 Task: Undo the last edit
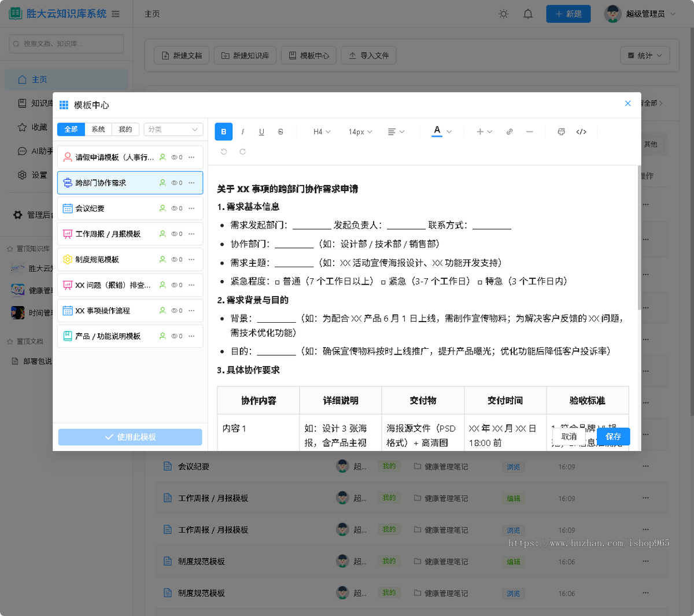click(x=224, y=152)
